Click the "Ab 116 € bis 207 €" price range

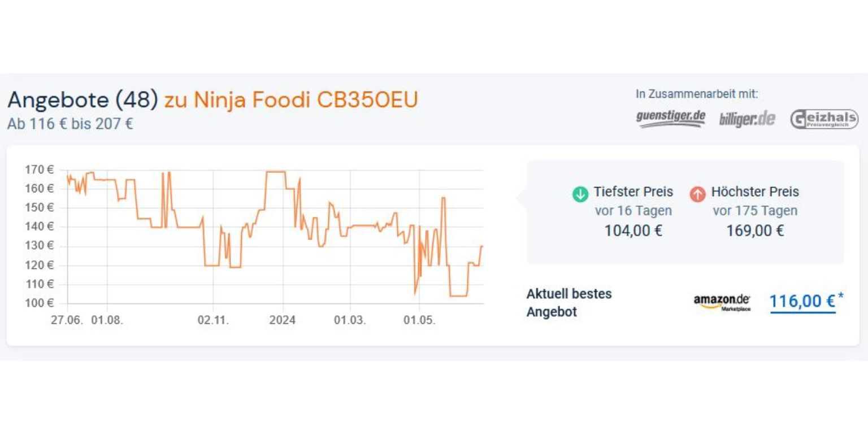(70, 124)
